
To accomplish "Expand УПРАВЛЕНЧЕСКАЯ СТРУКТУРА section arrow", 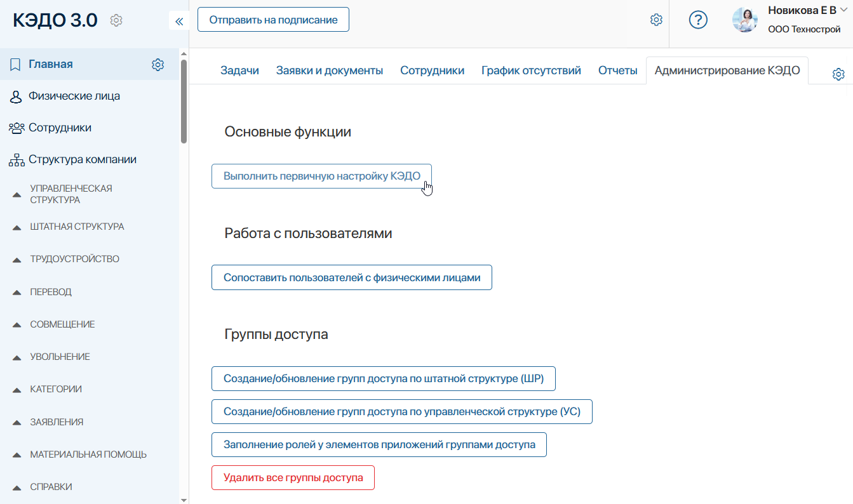I will coord(17,195).
